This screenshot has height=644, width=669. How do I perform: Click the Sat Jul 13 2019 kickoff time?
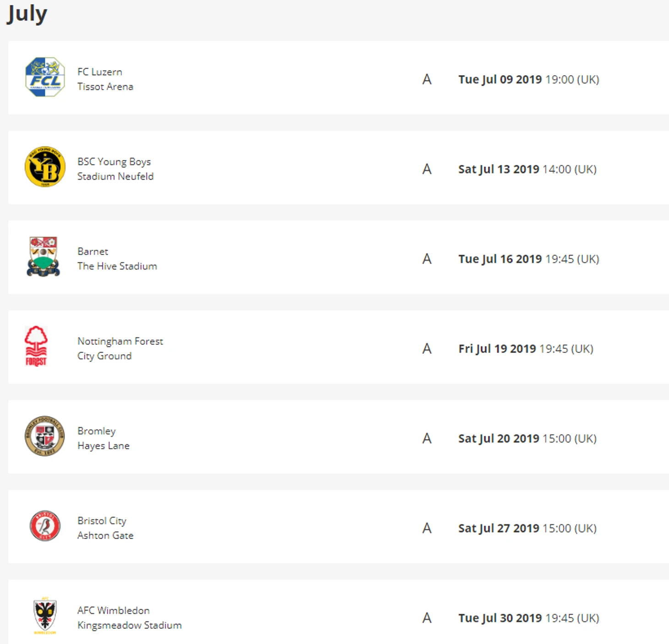click(x=570, y=169)
